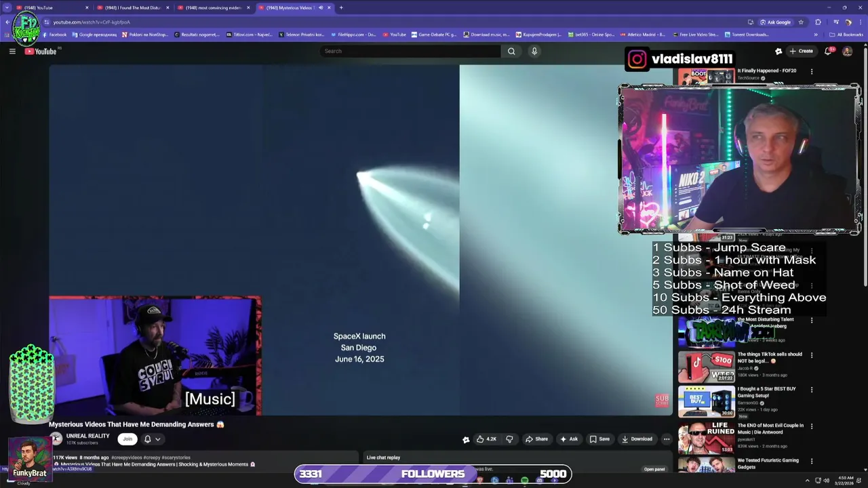Close the '(1948) YouTube' tab
This screenshot has height=488, width=868.
tap(87, 7)
